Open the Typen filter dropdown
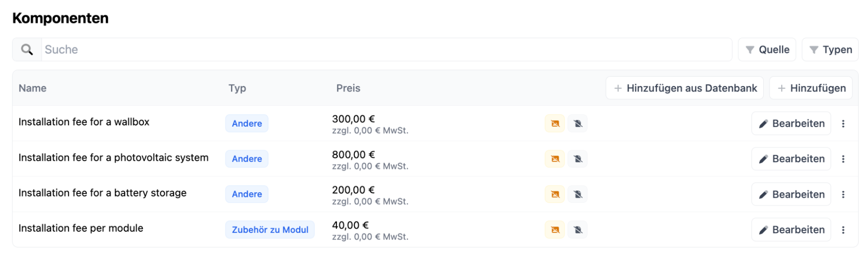This screenshot has height=272, width=868. click(x=830, y=49)
